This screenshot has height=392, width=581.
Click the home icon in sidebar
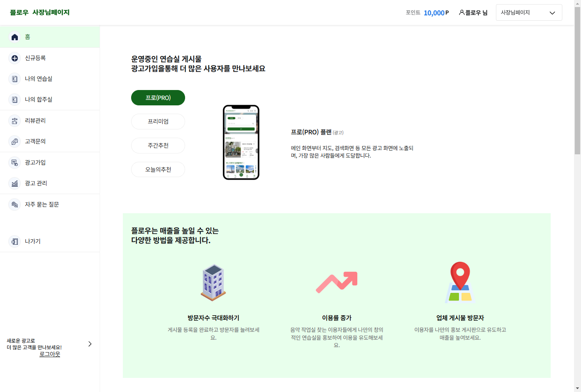coord(15,37)
